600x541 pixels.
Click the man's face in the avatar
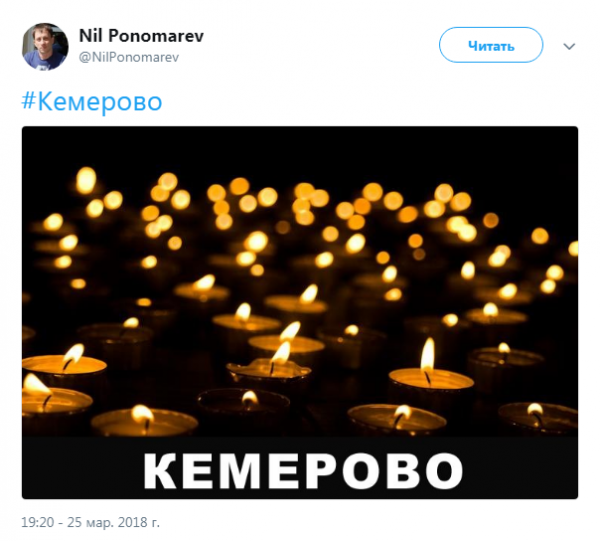(x=42, y=38)
